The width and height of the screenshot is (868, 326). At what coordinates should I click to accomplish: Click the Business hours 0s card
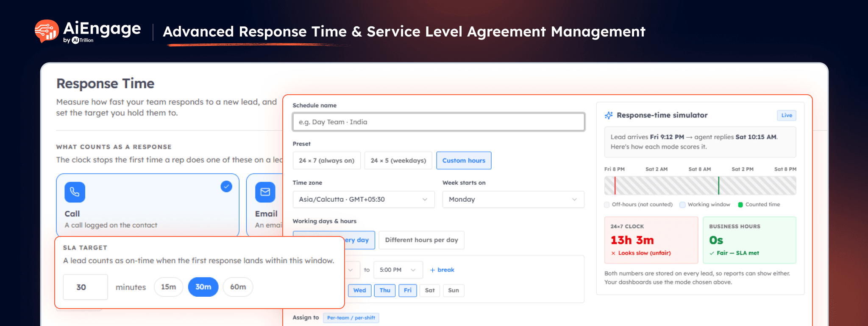[749, 240]
